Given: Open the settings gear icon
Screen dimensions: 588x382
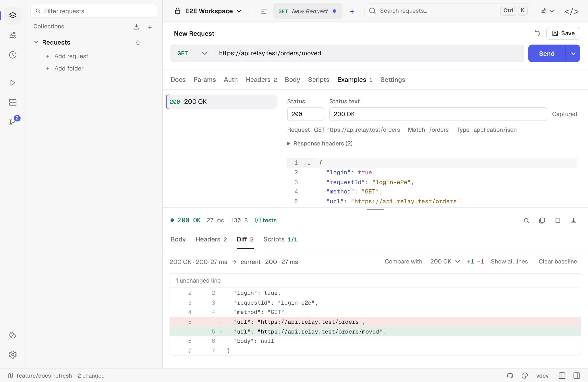Looking at the screenshot, I should tap(12, 354).
